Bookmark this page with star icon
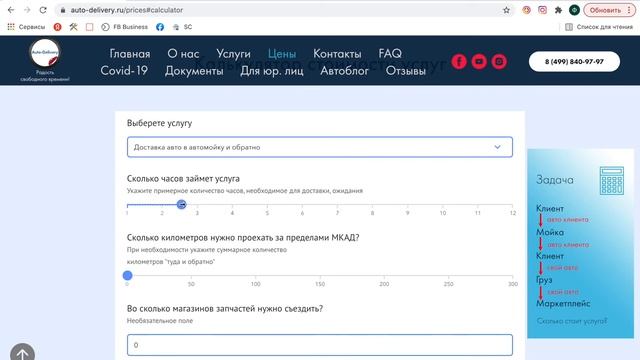640x360 pixels. (x=506, y=10)
